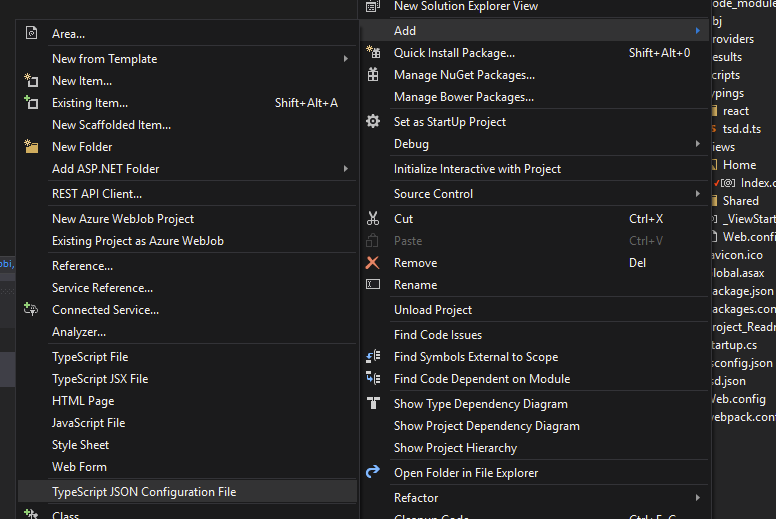Select Show Project Hierarchy
The image size is (776, 519).
click(534, 448)
